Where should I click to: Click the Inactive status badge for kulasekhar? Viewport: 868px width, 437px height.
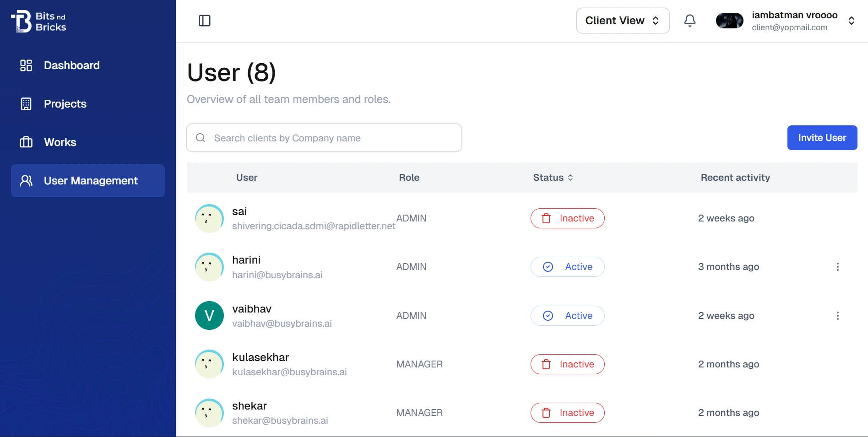[567, 364]
